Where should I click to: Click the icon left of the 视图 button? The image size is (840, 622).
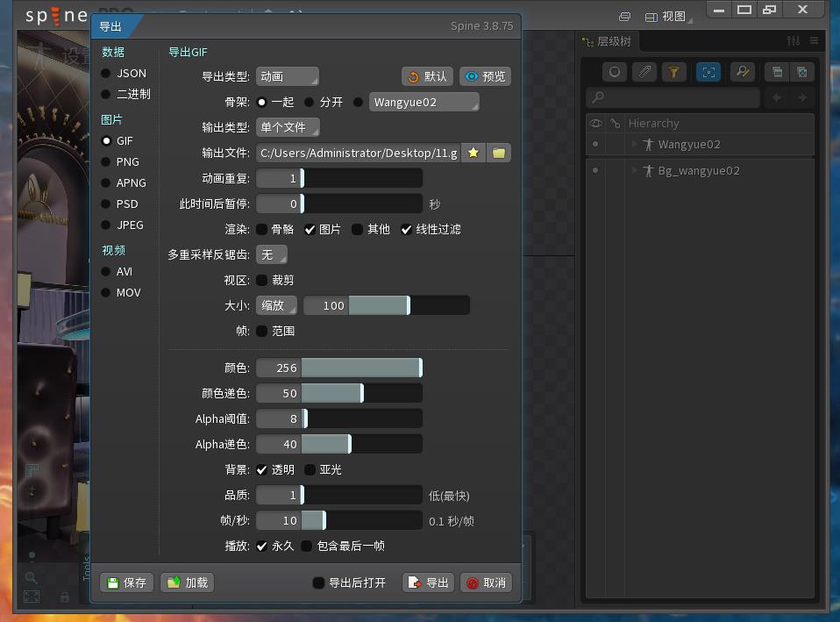pos(624,17)
